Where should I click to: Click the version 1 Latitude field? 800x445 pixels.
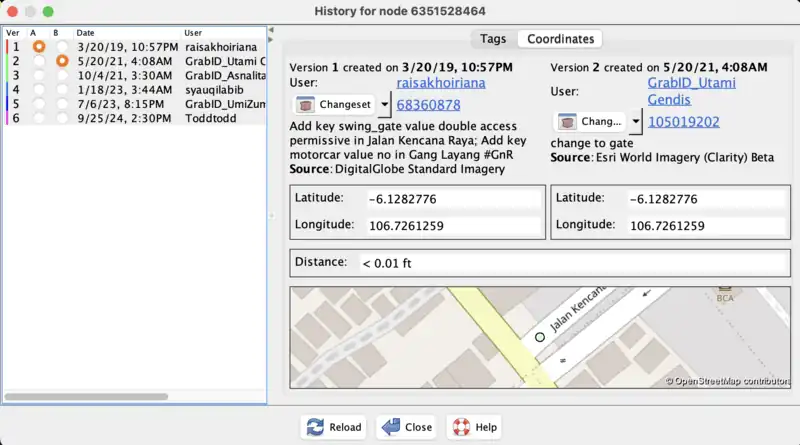pyautogui.click(x=452, y=199)
